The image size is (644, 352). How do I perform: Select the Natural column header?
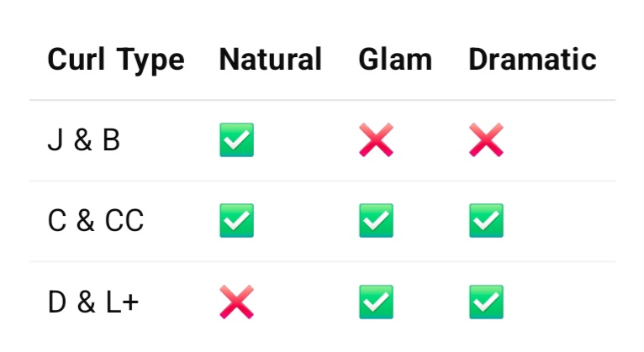point(270,60)
